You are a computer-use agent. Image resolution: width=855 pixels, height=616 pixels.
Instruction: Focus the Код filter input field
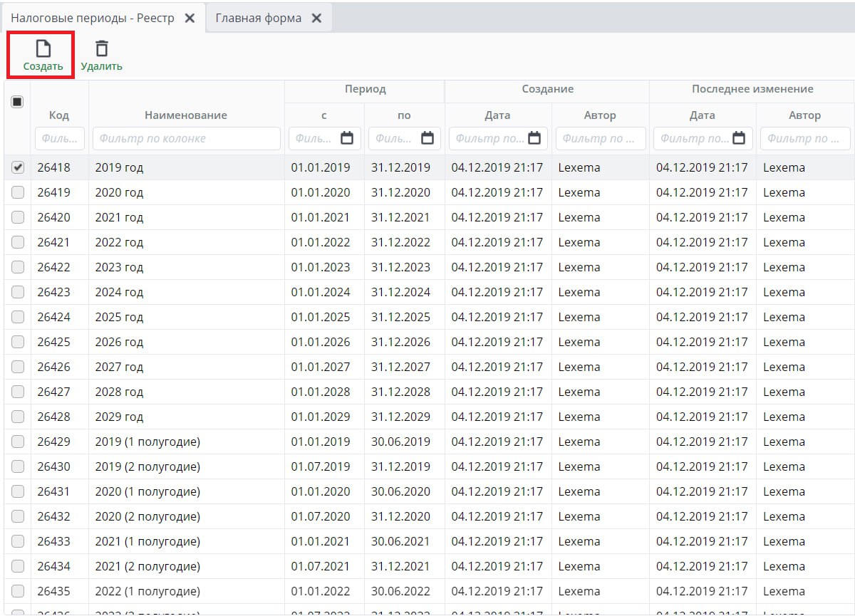[59, 138]
